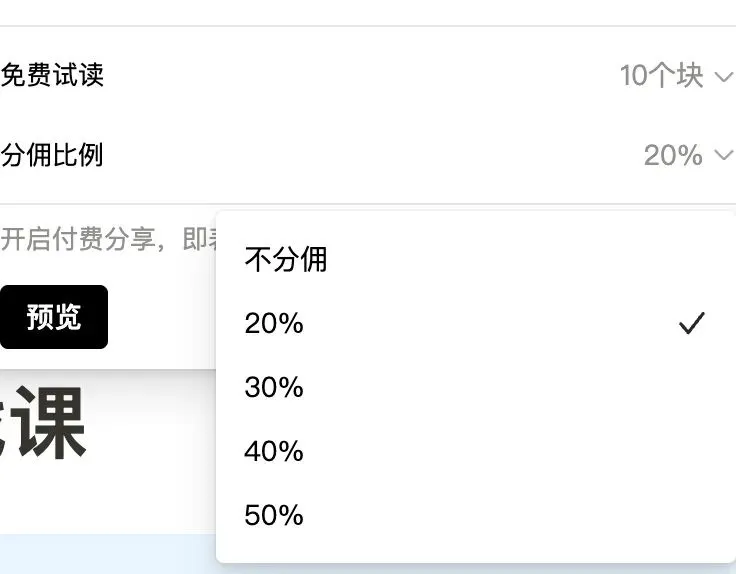Collapse the 分佣比例 dropdown value 20%

click(x=673, y=155)
